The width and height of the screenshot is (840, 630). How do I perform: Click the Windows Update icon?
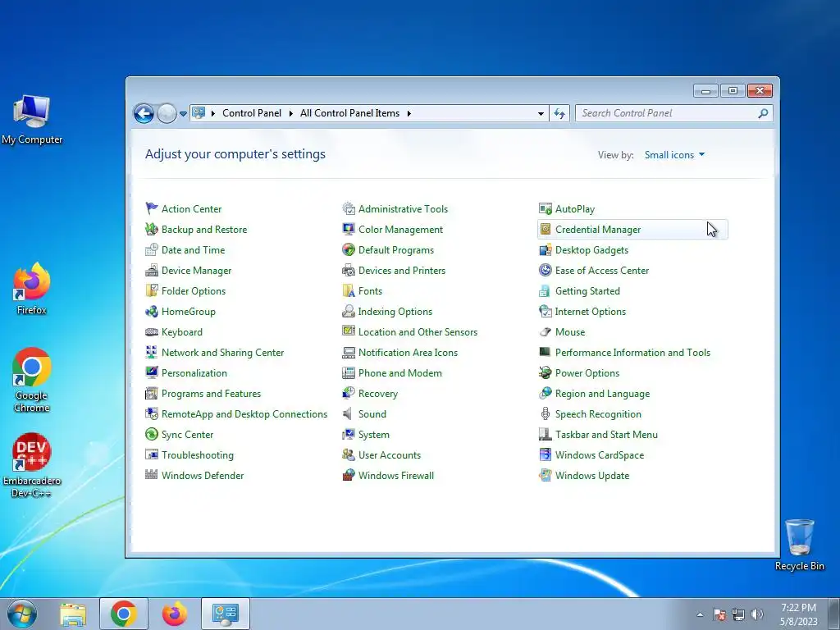coord(546,475)
